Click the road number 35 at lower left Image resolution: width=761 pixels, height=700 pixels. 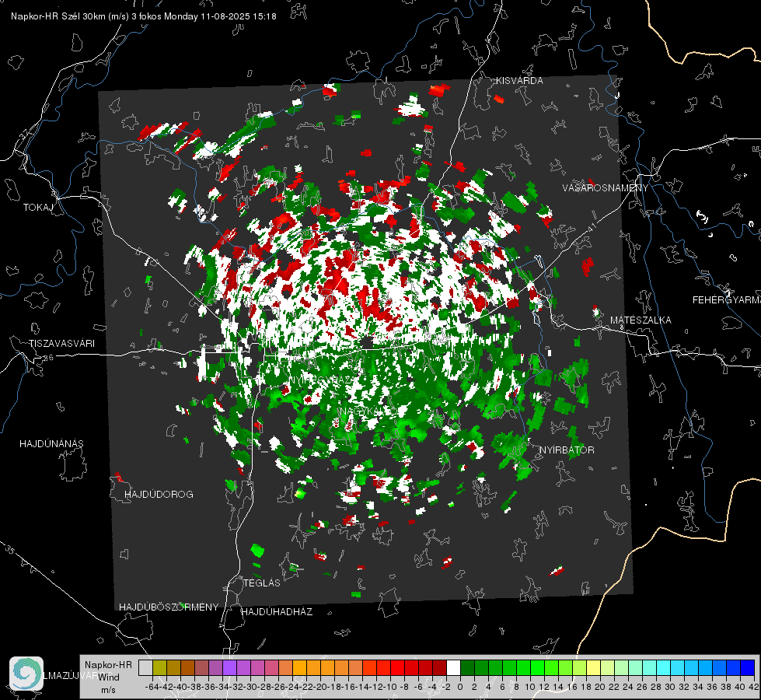[10, 550]
